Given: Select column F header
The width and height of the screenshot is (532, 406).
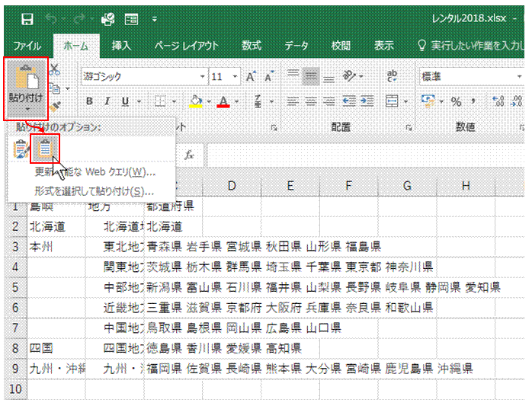Looking at the screenshot, I should (349, 186).
